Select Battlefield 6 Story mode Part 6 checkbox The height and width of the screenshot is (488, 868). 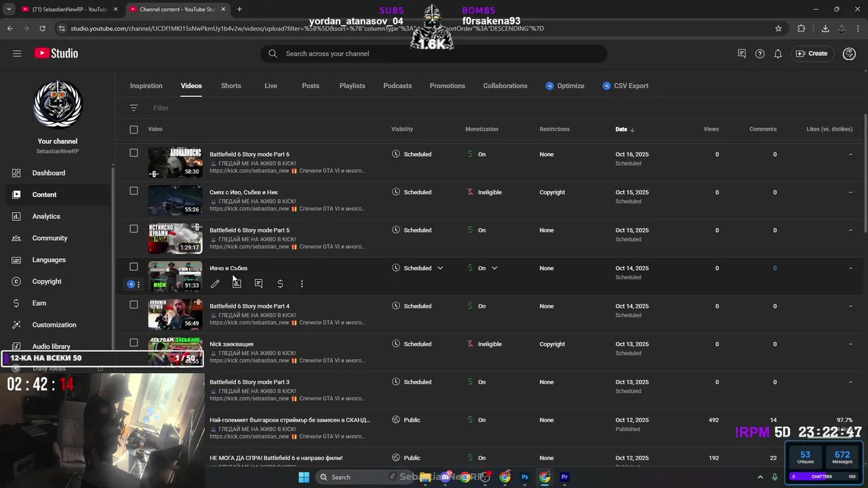tap(134, 153)
